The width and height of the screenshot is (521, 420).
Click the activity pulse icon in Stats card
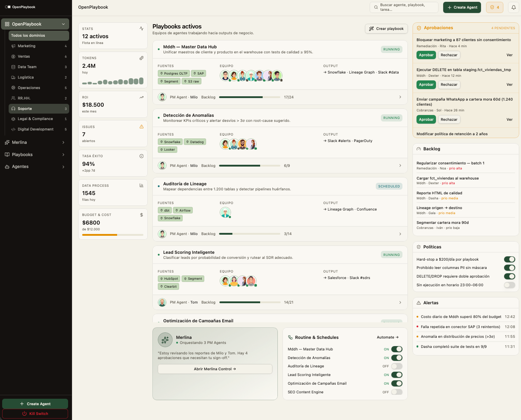point(142,28)
